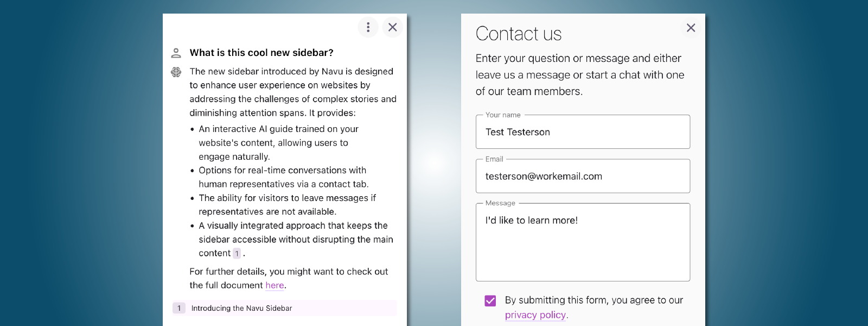The height and width of the screenshot is (326, 868).
Task: Click the AI brain icon beside the answer
Action: click(x=176, y=72)
